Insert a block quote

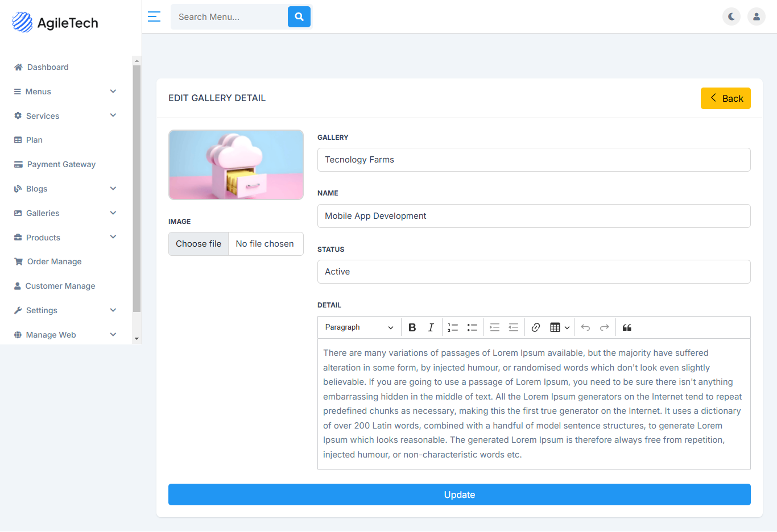(x=627, y=327)
